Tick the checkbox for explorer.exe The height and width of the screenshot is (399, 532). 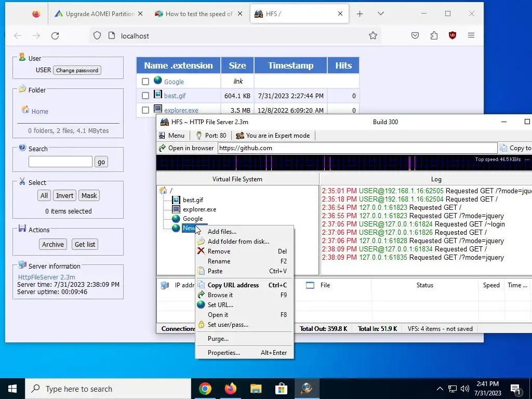point(145,110)
